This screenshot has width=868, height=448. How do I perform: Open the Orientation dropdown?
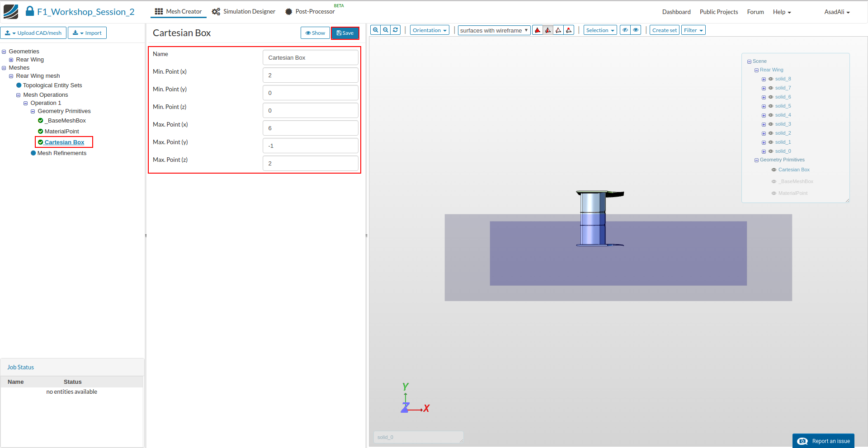(429, 30)
